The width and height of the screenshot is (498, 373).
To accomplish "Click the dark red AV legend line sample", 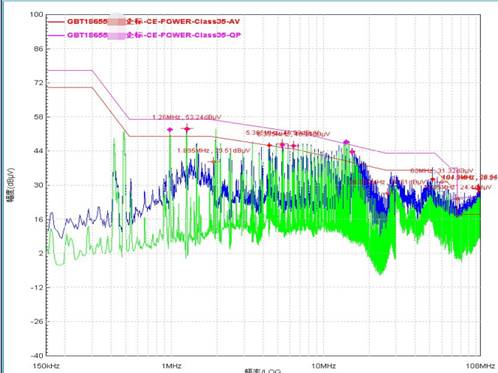I will pyautogui.click(x=56, y=22).
